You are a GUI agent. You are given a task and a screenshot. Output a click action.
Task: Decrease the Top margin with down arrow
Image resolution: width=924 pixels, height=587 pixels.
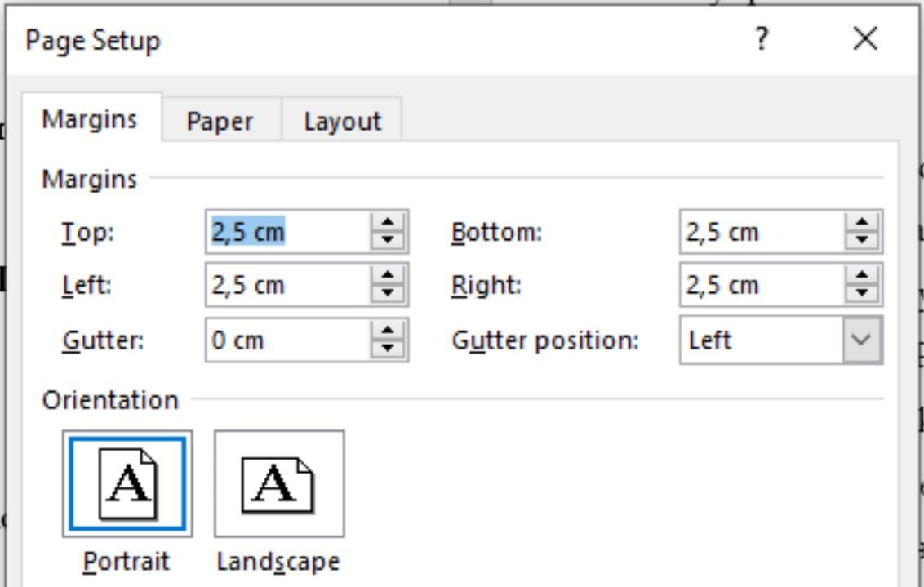click(x=387, y=241)
